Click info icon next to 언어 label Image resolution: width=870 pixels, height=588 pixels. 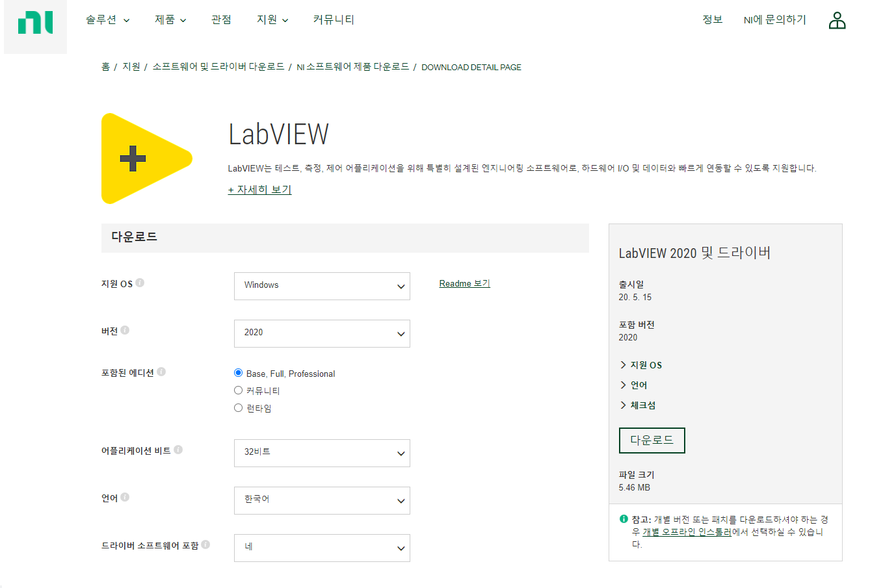pos(125,497)
